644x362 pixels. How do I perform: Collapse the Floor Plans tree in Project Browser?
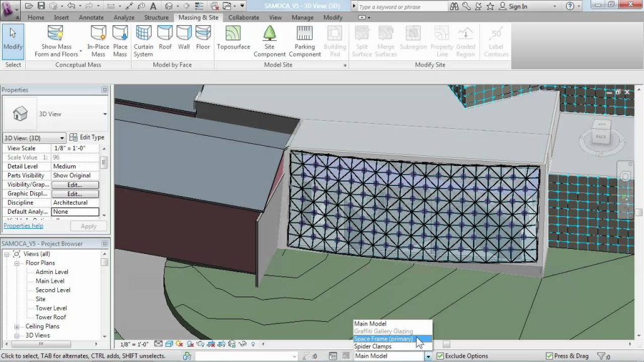18,263
